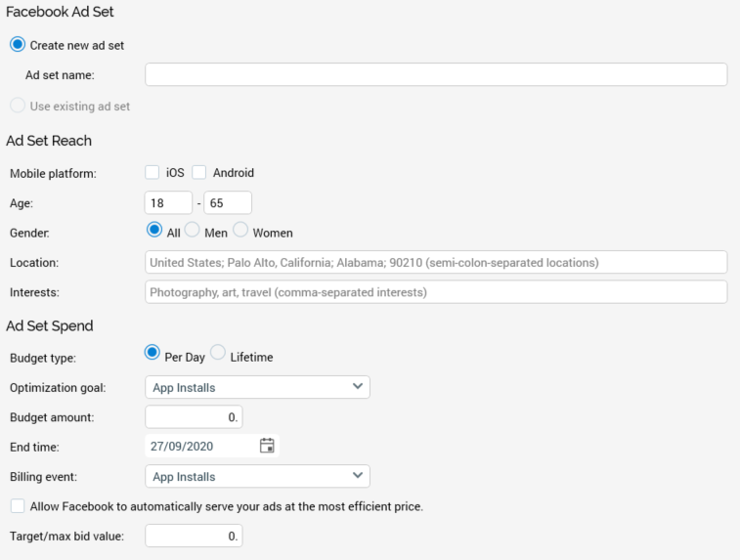Select Men as the gender
The image size is (740, 560).
(192, 231)
